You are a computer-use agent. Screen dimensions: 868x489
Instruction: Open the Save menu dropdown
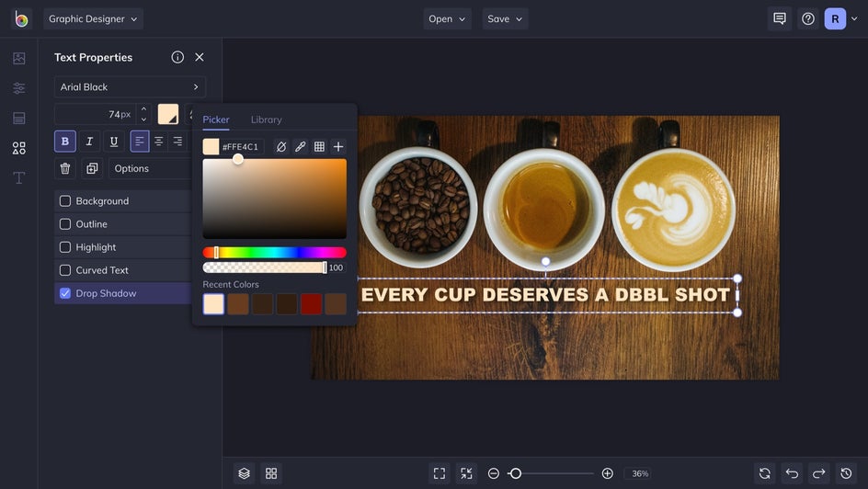[x=505, y=18]
